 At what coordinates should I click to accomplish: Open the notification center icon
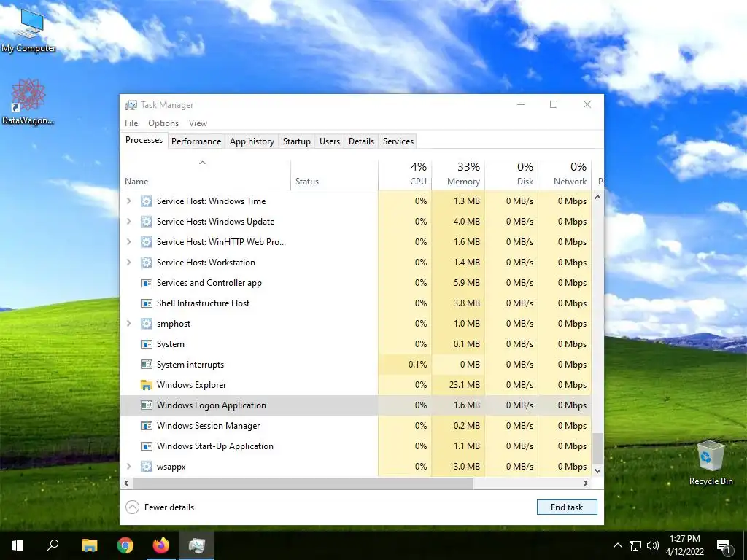tap(724, 545)
